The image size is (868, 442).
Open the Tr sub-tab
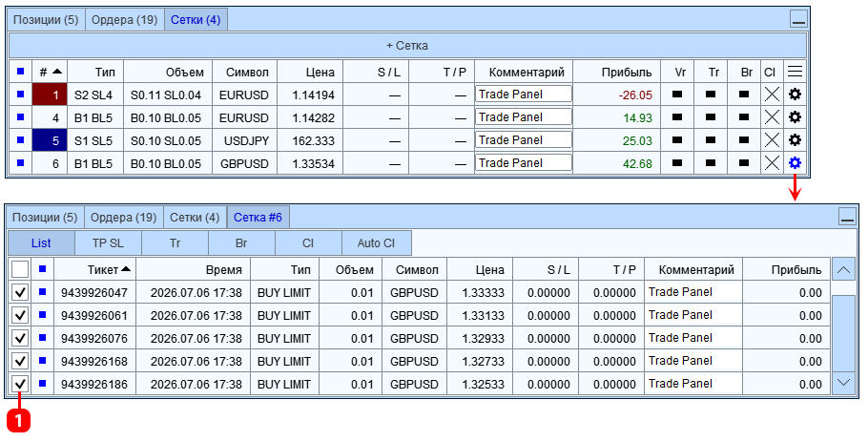pyautogui.click(x=175, y=243)
